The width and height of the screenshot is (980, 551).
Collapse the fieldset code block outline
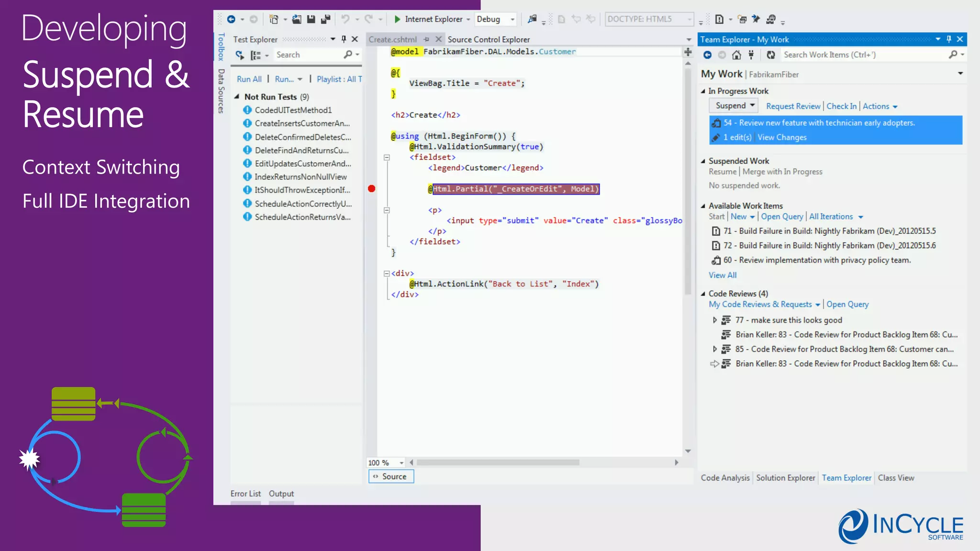pos(387,157)
